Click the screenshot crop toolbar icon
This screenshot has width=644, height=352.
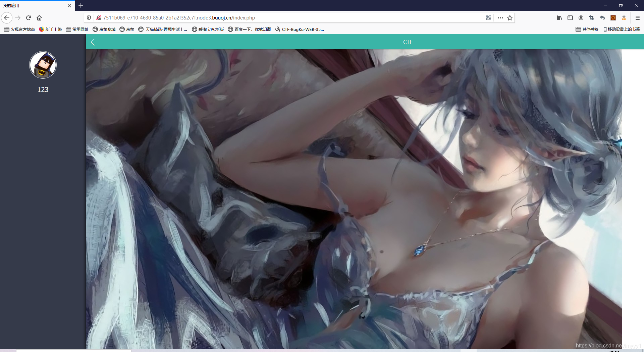592,18
